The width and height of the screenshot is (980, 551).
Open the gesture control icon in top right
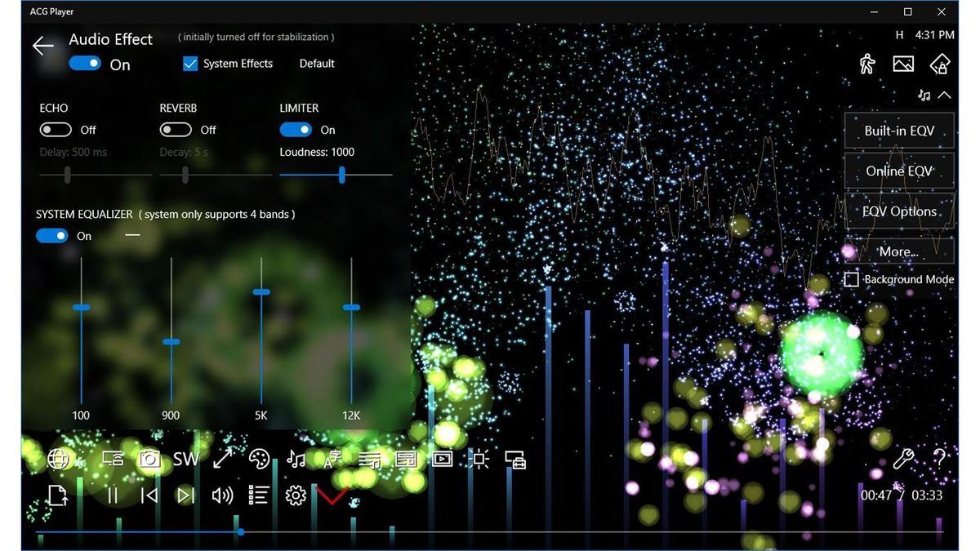coord(867,62)
